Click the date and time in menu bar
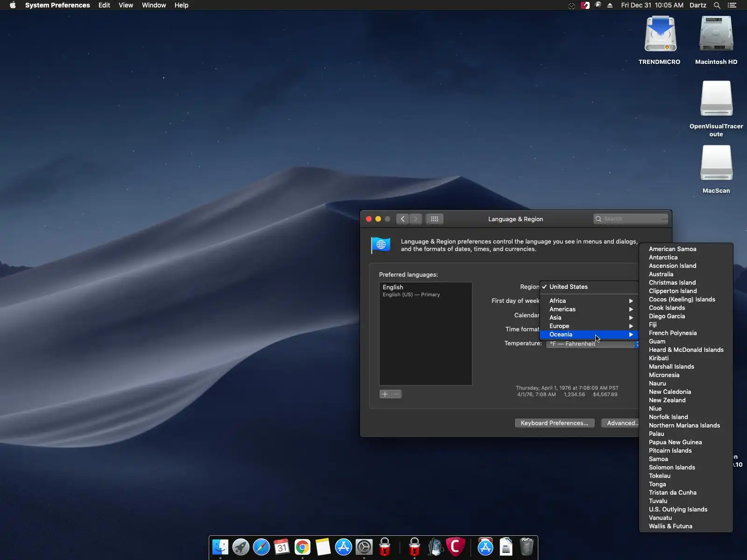 (x=652, y=5)
